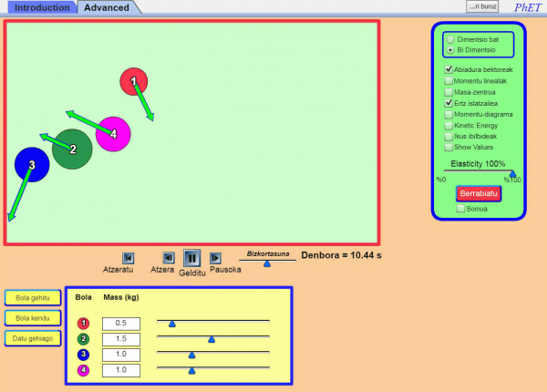The width and height of the screenshot is (547, 392).
Task: Click the mass field for ball 2
Action: pyautogui.click(x=121, y=338)
